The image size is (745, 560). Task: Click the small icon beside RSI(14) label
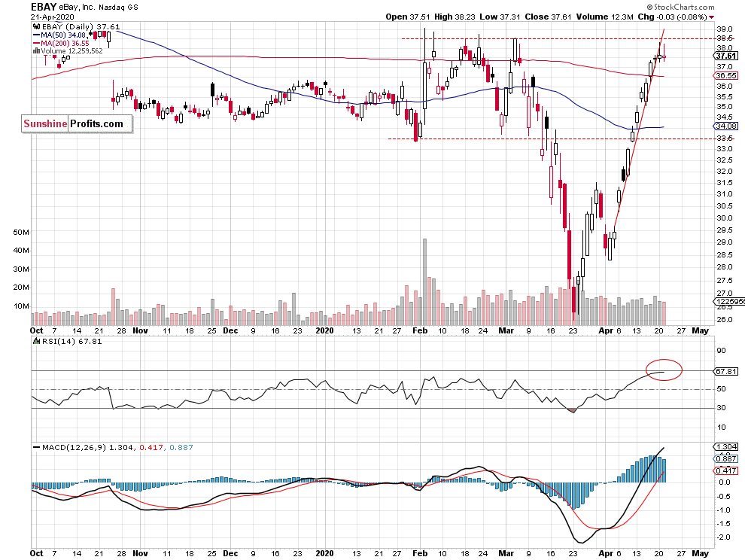(x=36, y=341)
